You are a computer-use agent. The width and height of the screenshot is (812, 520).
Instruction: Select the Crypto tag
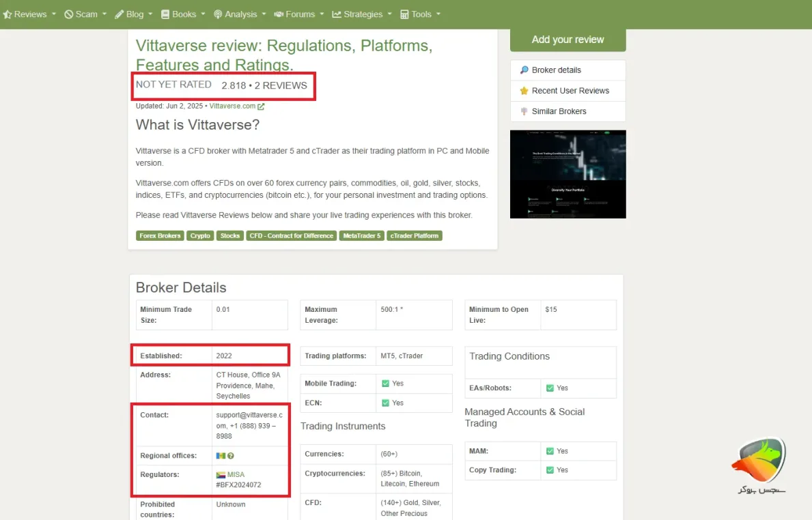200,236
